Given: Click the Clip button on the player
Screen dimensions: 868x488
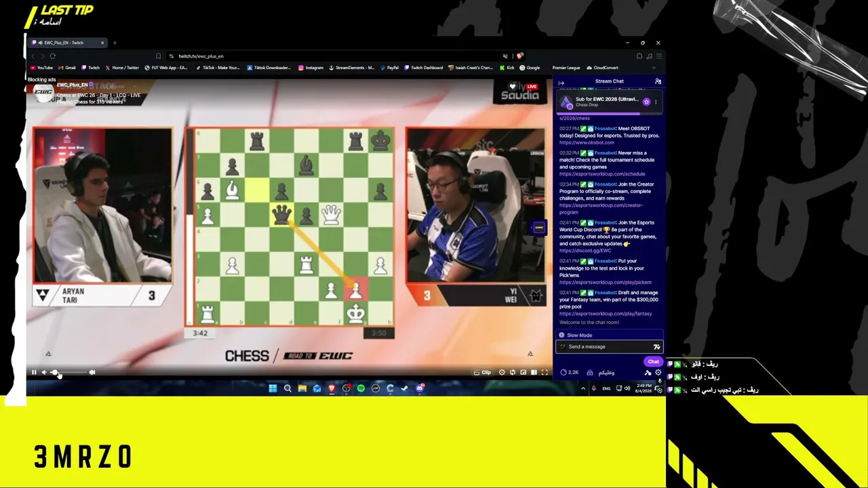Looking at the screenshot, I should [x=482, y=372].
